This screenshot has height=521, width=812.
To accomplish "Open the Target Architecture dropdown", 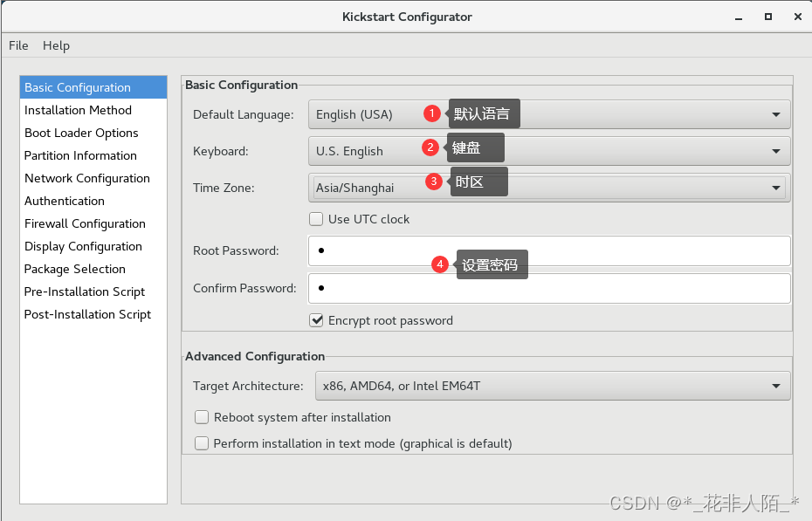I will click(774, 386).
